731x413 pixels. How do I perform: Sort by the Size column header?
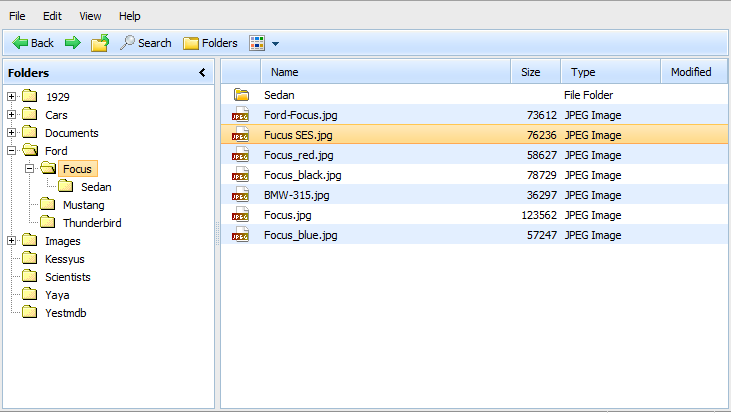pos(536,72)
